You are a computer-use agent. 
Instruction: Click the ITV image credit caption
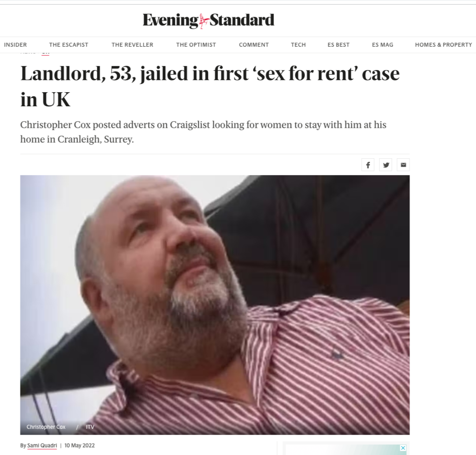pyautogui.click(x=90, y=427)
